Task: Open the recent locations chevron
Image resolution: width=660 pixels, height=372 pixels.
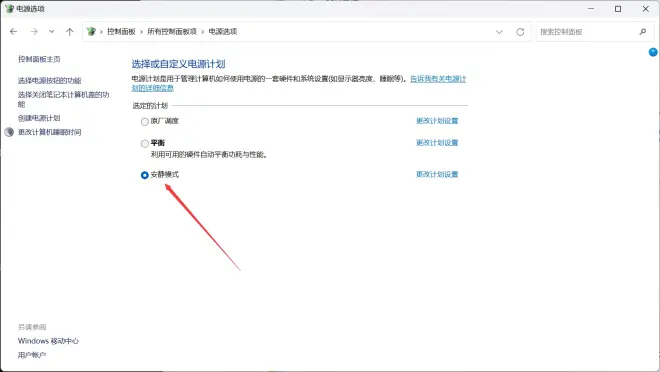Action: coord(51,32)
